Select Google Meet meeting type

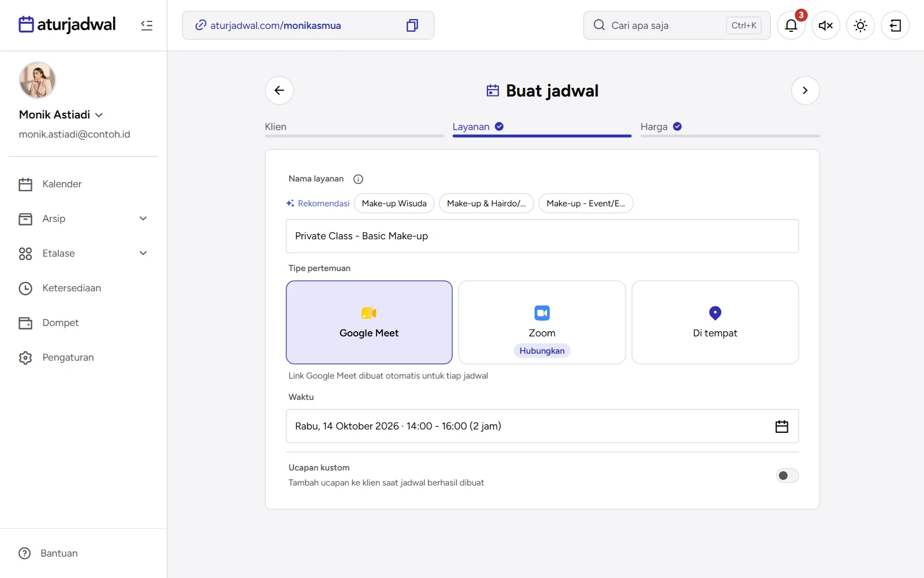click(x=369, y=323)
